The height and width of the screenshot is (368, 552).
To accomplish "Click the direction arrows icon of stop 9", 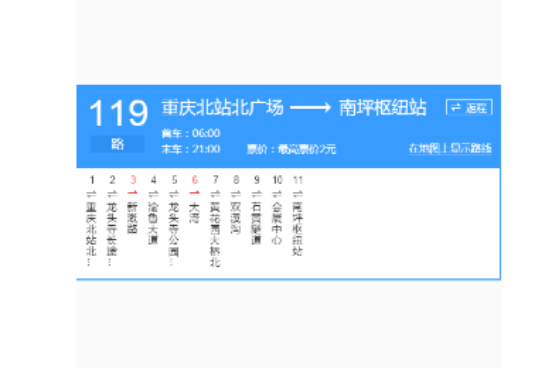I will (x=256, y=193).
